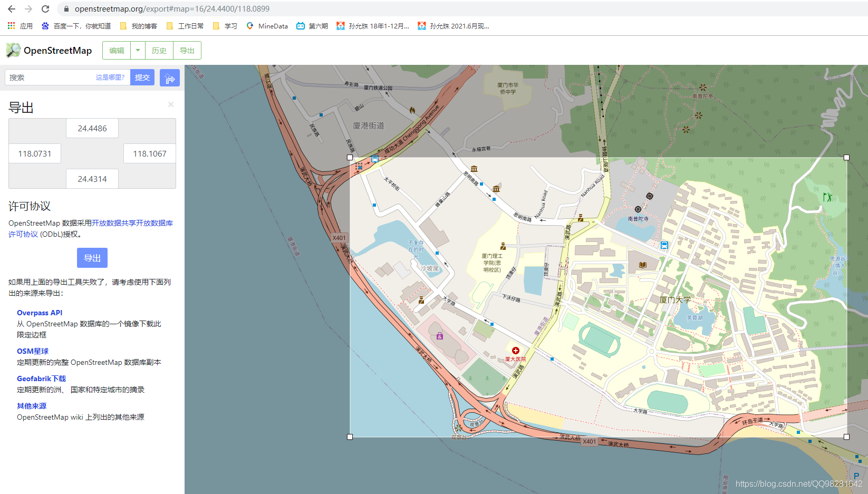This screenshot has height=494, width=868.
Task: Open the OSM星球 link
Action: click(33, 351)
